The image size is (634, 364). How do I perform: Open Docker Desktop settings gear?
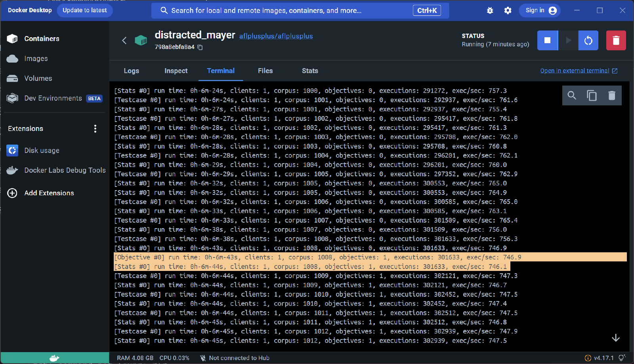tap(508, 10)
